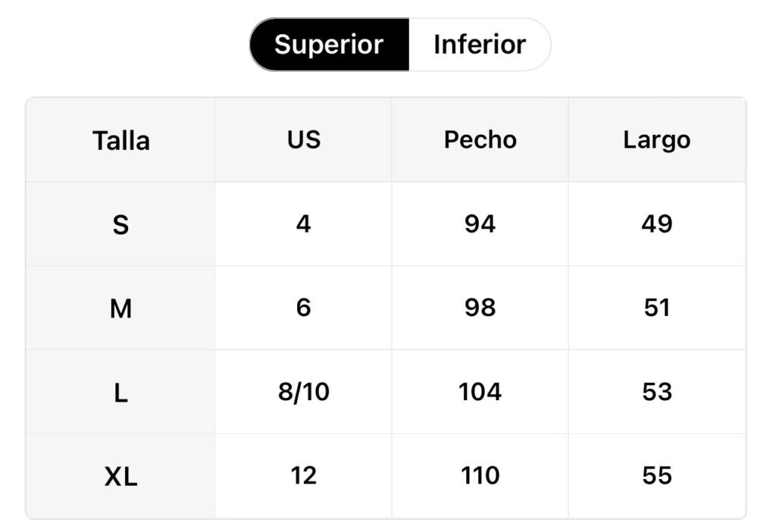Click the Largo column header
The height and width of the screenshot is (532, 776).
click(x=657, y=140)
